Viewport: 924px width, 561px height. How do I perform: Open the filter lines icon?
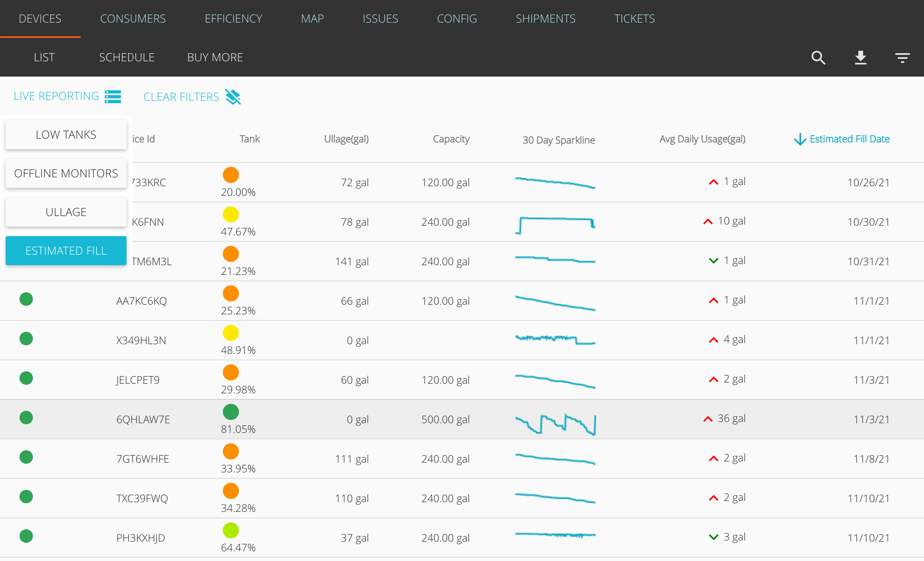click(903, 58)
